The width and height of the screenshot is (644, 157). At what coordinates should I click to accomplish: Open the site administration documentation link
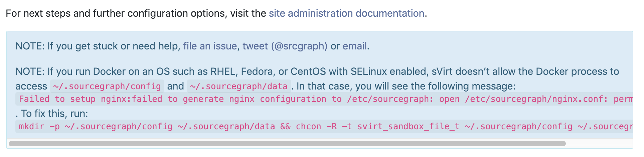tap(346, 13)
